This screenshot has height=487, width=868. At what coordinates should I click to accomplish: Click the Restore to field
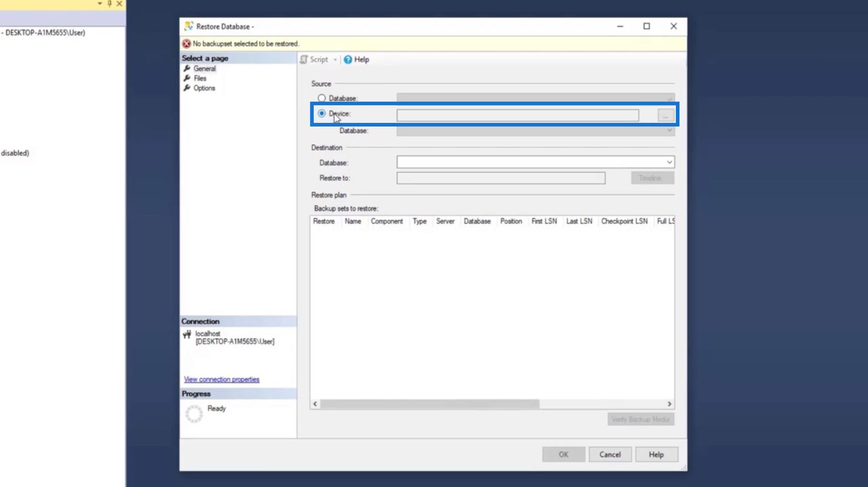[x=501, y=178]
